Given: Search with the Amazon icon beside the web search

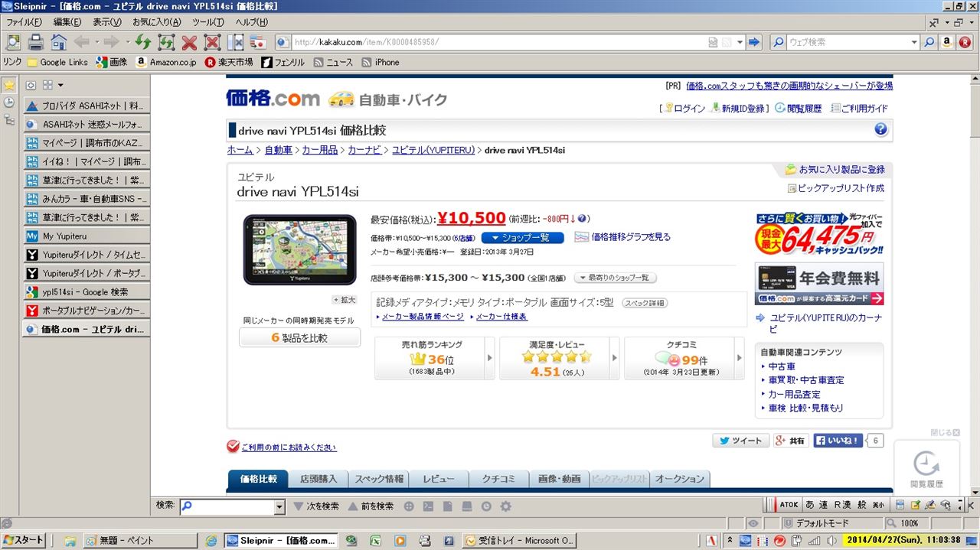Looking at the screenshot, I should tap(947, 42).
